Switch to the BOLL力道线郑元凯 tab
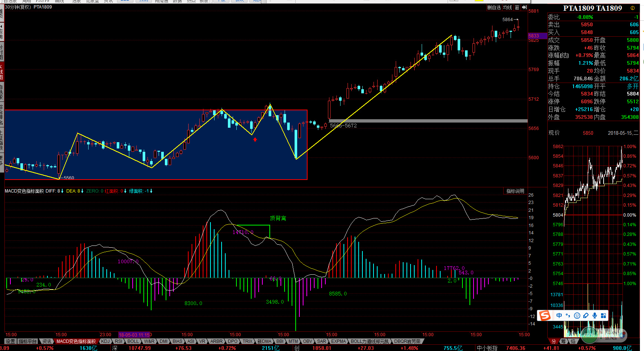Image resolution: width=644 pixels, height=351 pixels. click(x=370, y=341)
